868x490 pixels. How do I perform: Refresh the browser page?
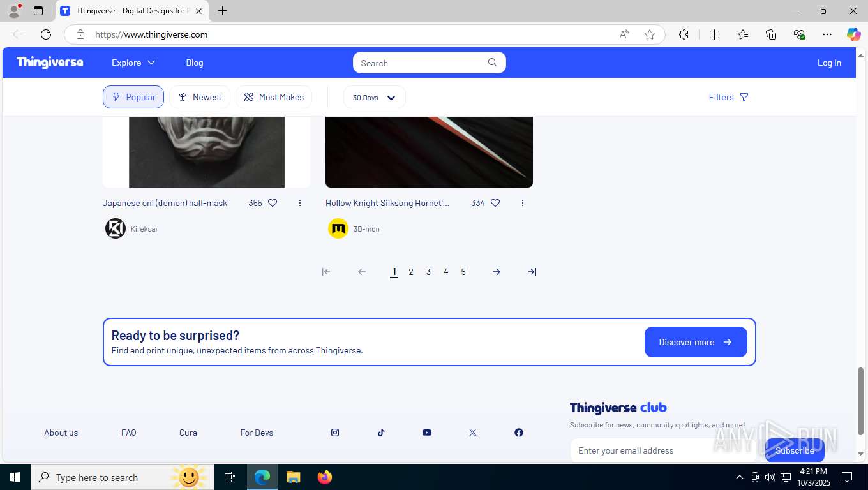[46, 34]
